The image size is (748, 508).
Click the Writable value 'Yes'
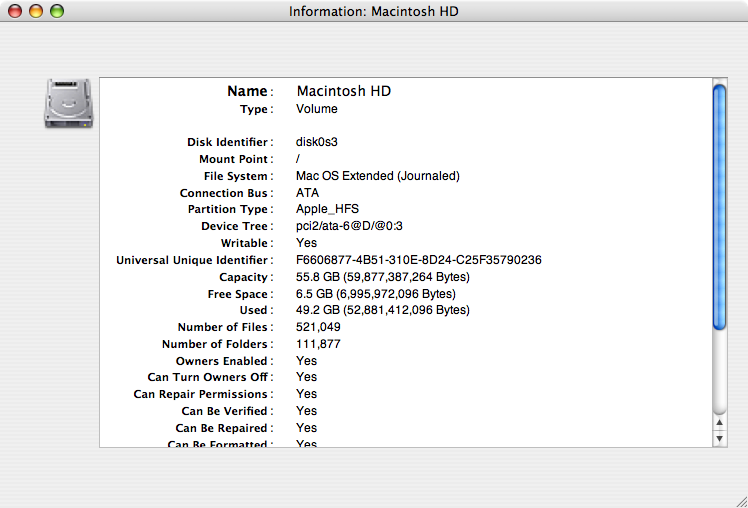click(306, 243)
